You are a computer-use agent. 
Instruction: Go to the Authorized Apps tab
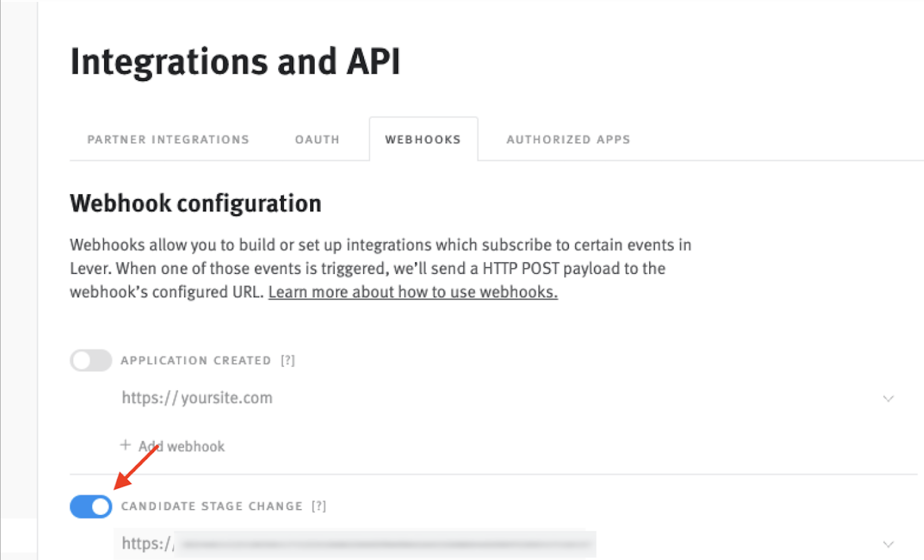pyautogui.click(x=568, y=140)
